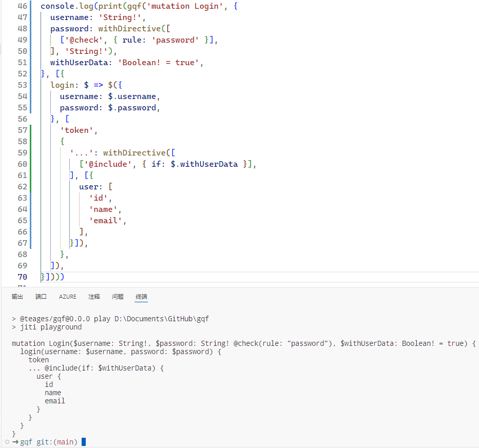
Task: Click the green gutter marker next to line 62
Action: click(30, 186)
